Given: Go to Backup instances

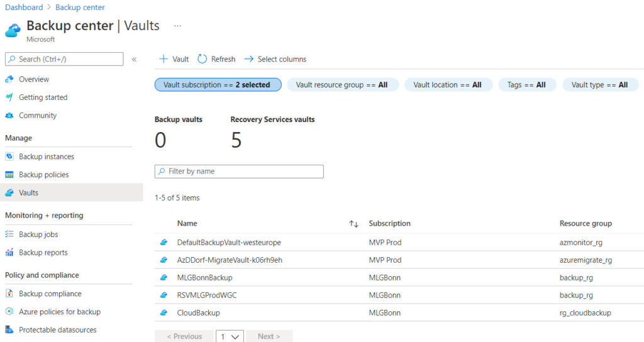Looking at the screenshot, I should 47,157.
